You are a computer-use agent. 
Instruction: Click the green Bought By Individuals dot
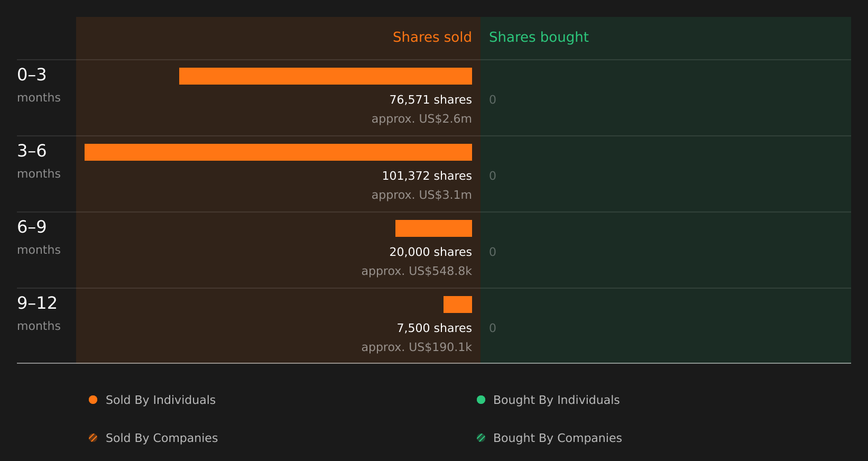tap(481, 400)
